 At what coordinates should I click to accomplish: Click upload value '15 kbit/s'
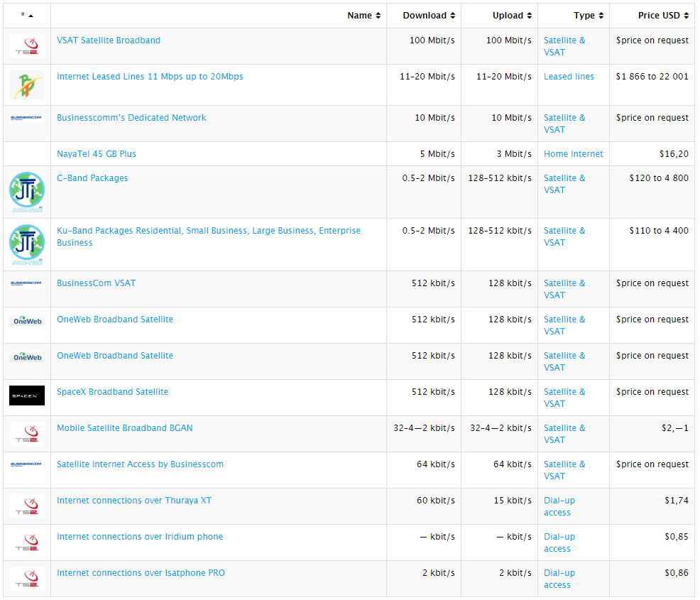coord(513,500)
